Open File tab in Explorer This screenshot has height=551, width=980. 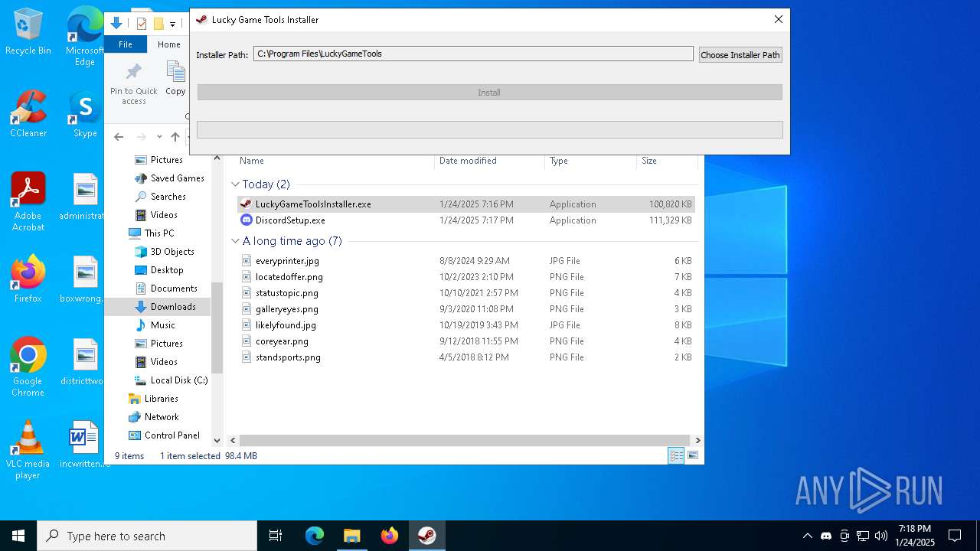point(126,44)
